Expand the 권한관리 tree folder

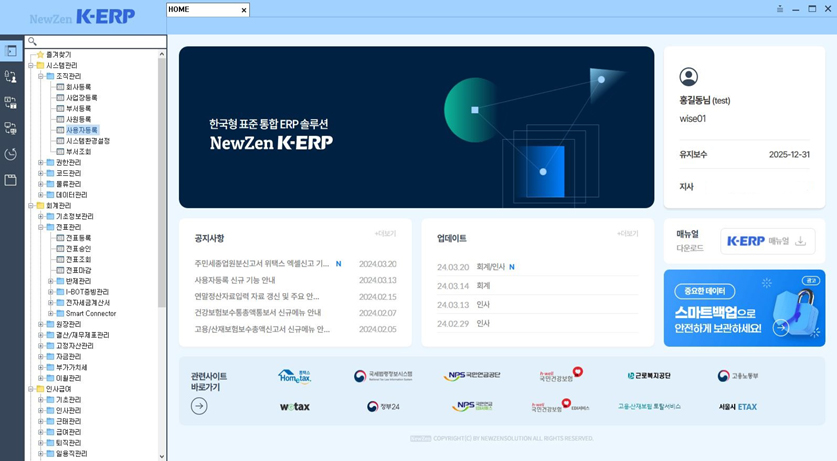click(x=41, y=162)
